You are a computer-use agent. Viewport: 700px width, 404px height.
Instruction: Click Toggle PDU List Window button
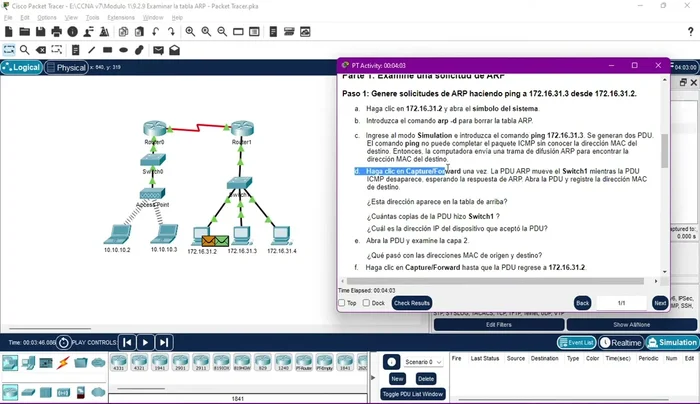[412, 394]
